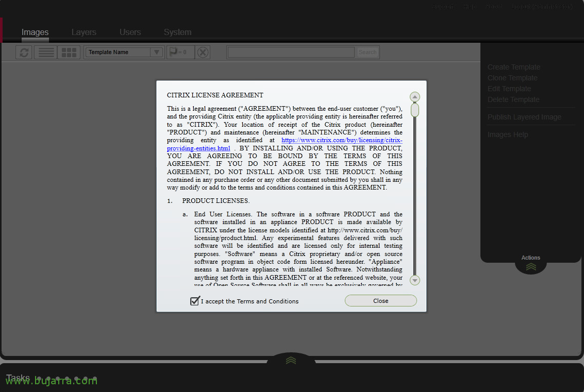Open Images Help
The height and width of the screenshot is (392, 584).
tap(508, 134)
